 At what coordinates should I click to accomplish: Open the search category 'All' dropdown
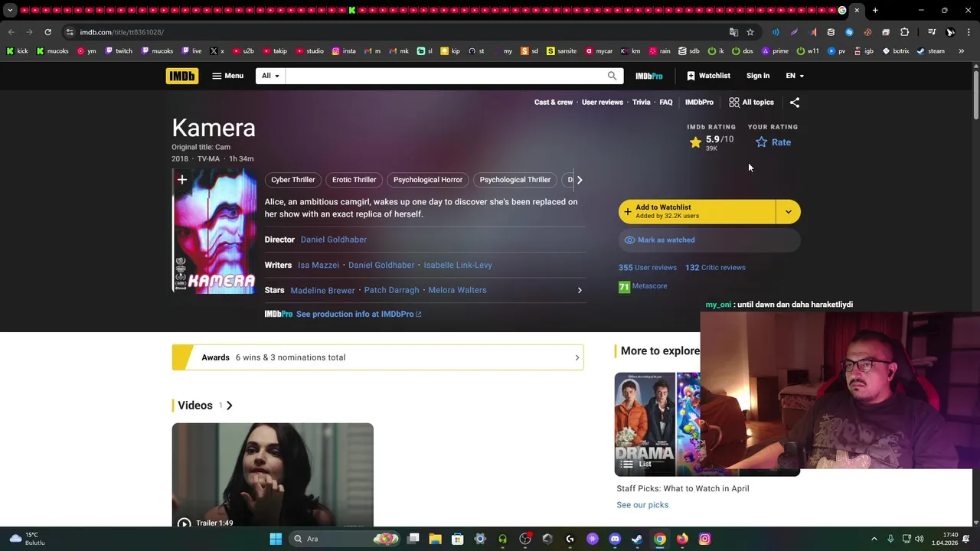click(270, 76)
